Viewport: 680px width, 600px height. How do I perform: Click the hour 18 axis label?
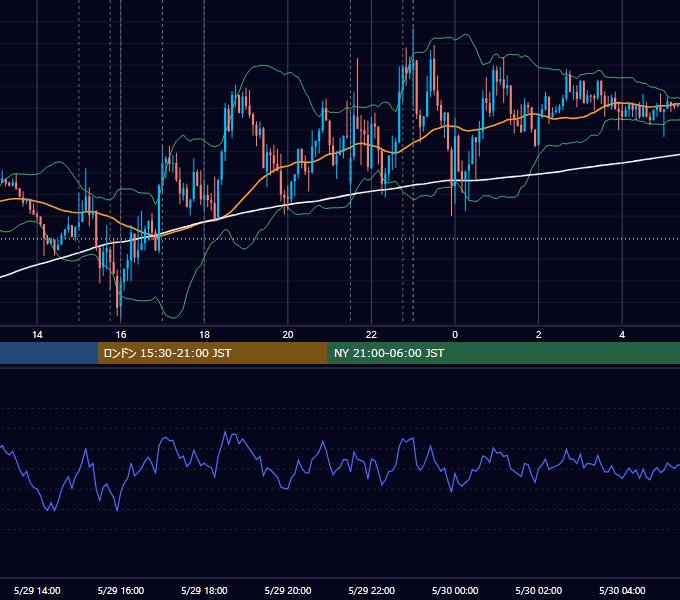coord(204,335)
